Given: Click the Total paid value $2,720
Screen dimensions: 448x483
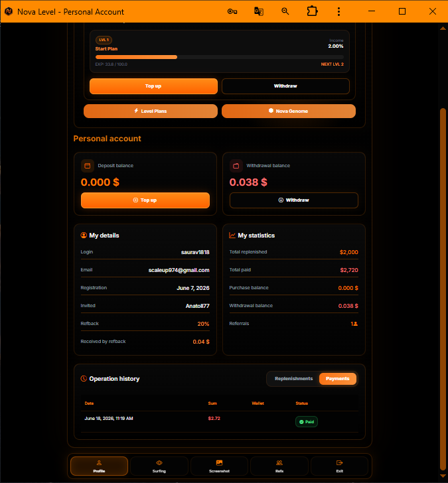Looking at the screenshot, I should pyautogui.click(x=349, y=270).
